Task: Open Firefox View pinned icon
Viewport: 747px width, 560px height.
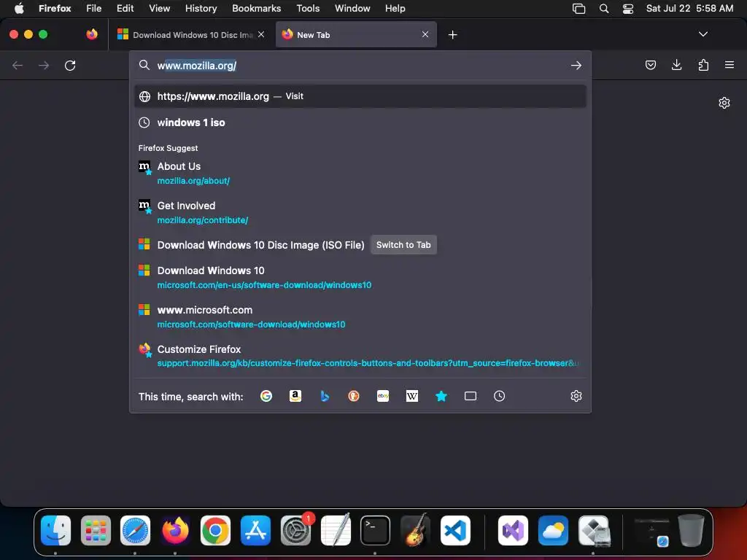Action: click(x=92, y=34)
